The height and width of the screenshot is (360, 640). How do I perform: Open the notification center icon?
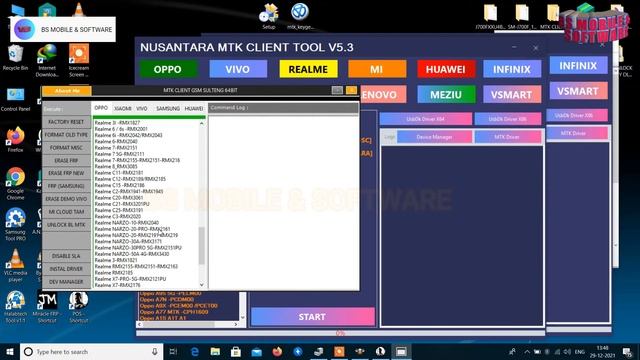click(x=627, y=351)
